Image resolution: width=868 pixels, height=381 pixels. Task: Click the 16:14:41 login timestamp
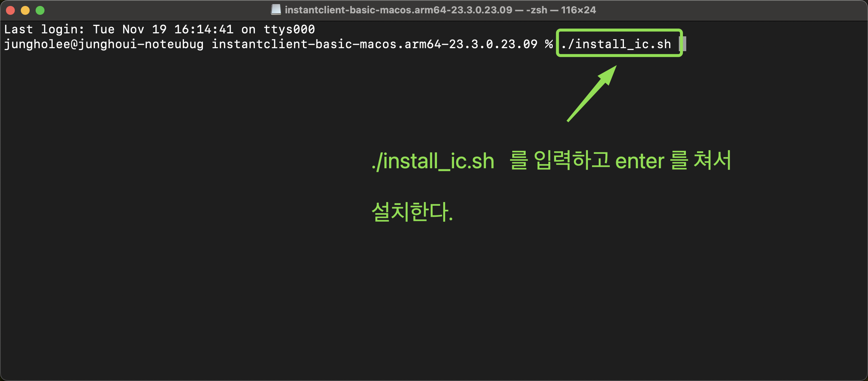click(x=204, y=29)
